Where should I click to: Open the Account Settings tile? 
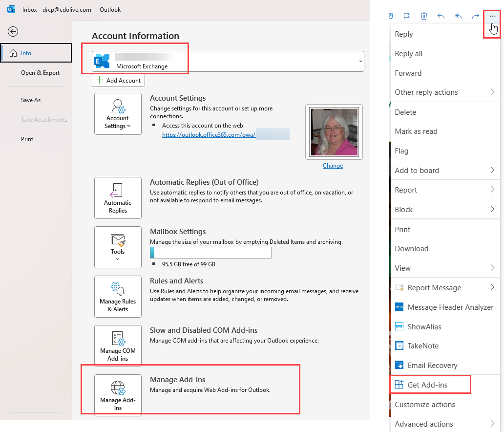[118, 114]
